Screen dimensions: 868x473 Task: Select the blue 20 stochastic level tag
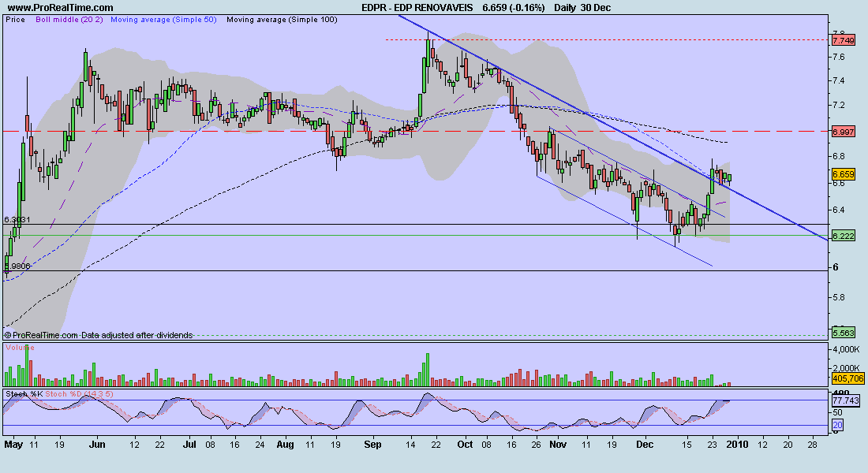(837, 425)
